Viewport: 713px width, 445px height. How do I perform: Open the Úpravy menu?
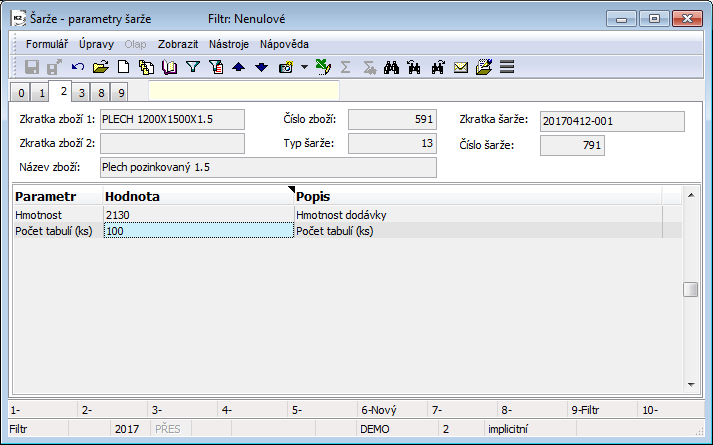[x=96, y=44]
